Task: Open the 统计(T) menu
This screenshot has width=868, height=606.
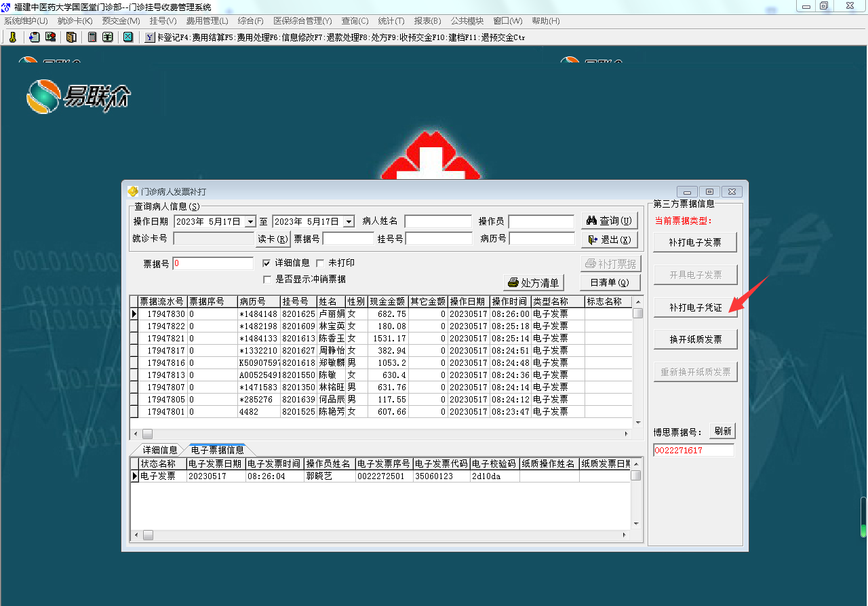Action: click(391, 21)
